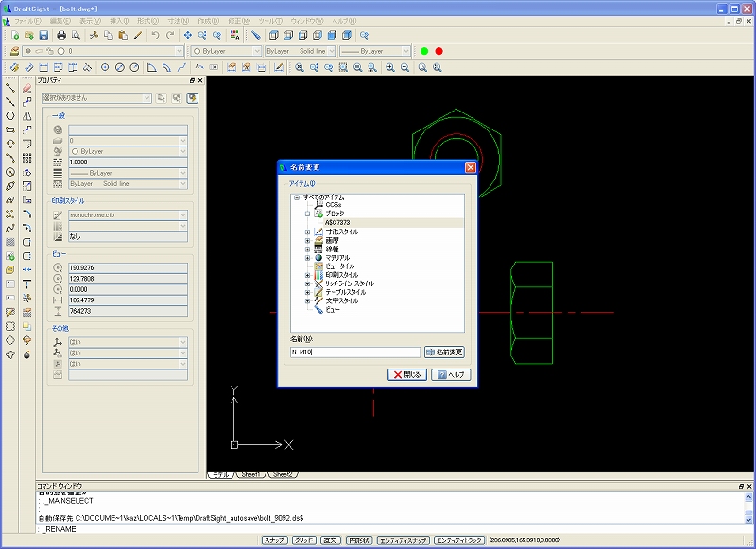Click the Zoom In magnifier icon
This screenshot has height=549, width=756.
390,67
